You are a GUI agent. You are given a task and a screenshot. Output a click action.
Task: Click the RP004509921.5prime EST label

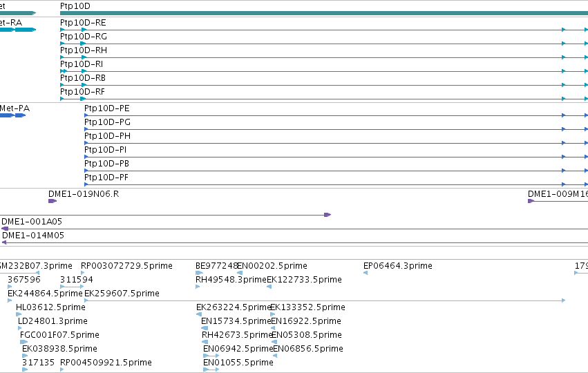pyautogui.click(x=106, y=363)
